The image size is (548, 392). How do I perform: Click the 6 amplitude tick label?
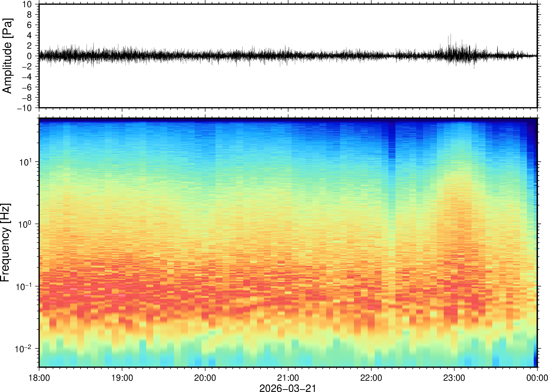tap(30, 25)
